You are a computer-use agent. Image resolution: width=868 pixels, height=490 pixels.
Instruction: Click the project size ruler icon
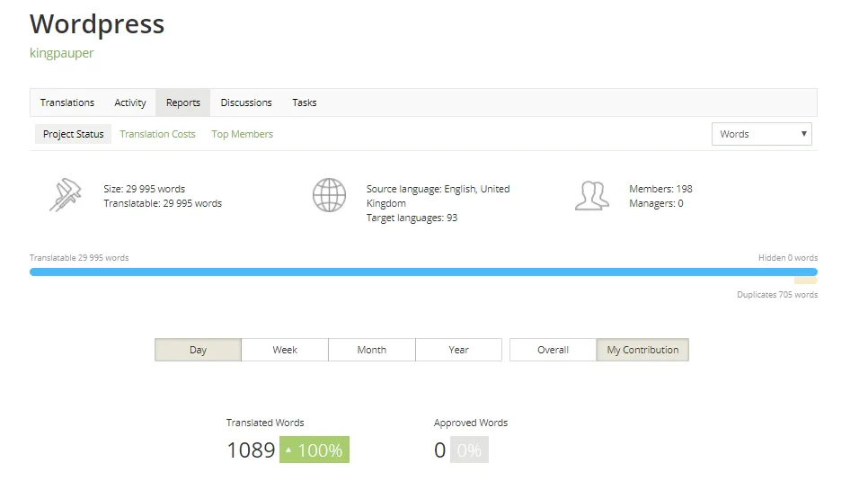click(66, 195)
